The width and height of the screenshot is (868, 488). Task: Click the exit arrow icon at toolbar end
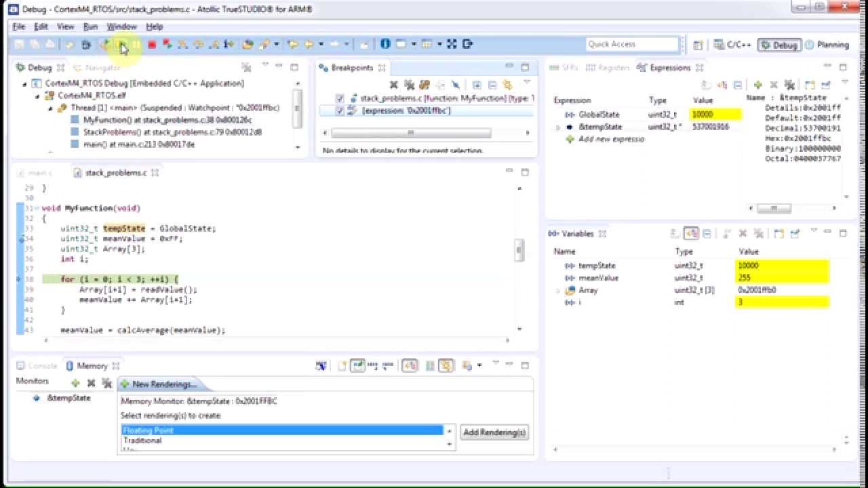click(467, 44)
